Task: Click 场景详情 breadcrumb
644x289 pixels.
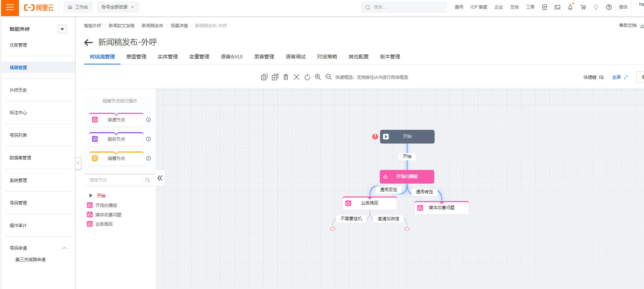Action: (179, 26)
